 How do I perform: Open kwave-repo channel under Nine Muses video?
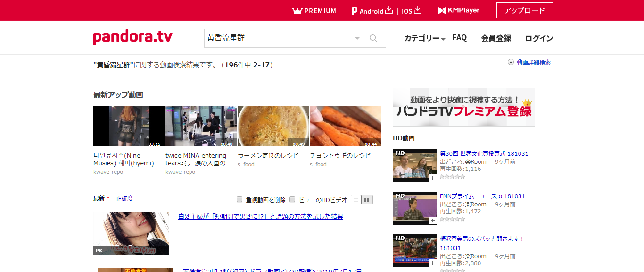tap(108, 172)
